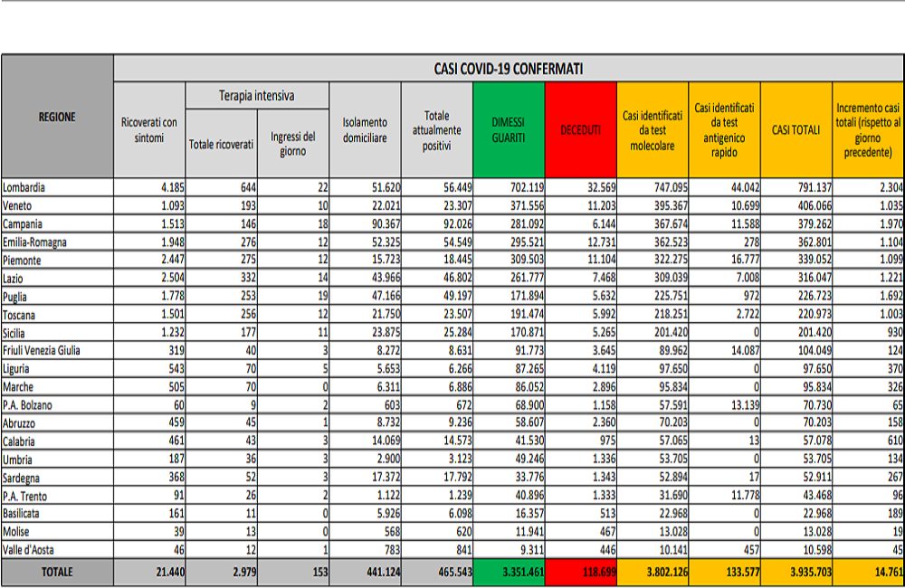
Task: Click the CASI COVID-19 CONFERMATI title
Action: click(508, 69)
